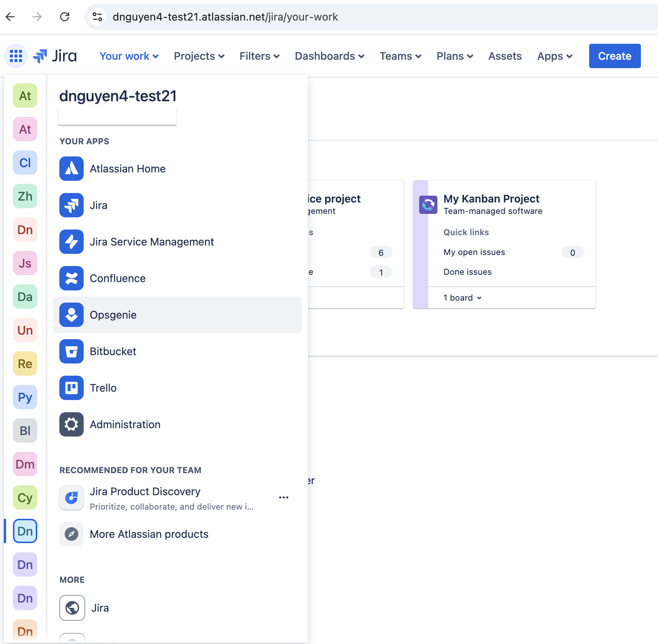Click the Opsgenie menu entry text
658x644 pixels.
tap(113, 315)
